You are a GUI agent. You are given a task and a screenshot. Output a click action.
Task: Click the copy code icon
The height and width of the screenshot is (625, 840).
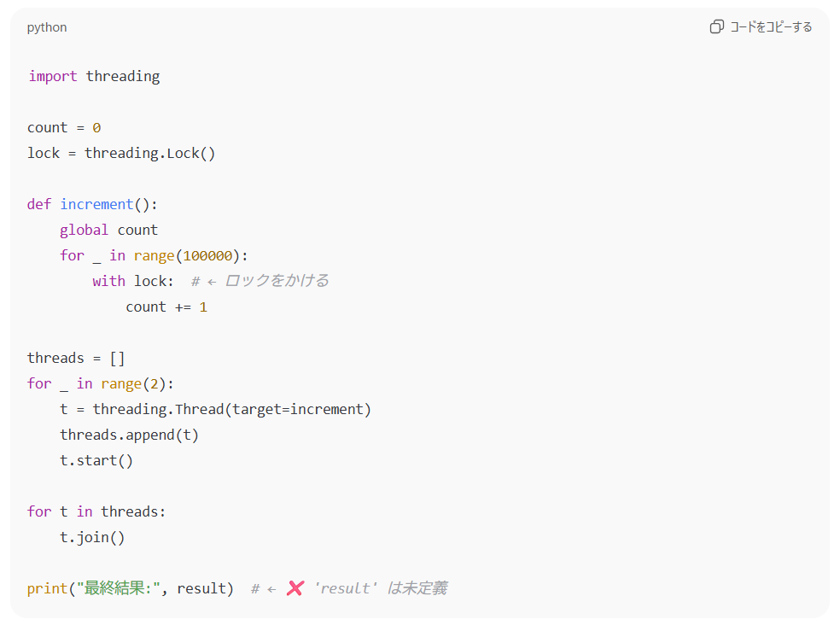[x=716, y=26]
